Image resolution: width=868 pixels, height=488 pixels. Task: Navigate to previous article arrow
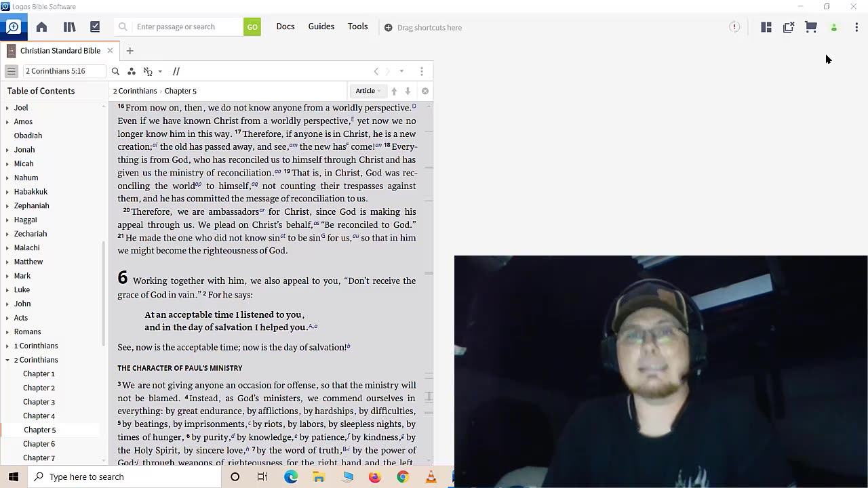click(x=394, y=91)
